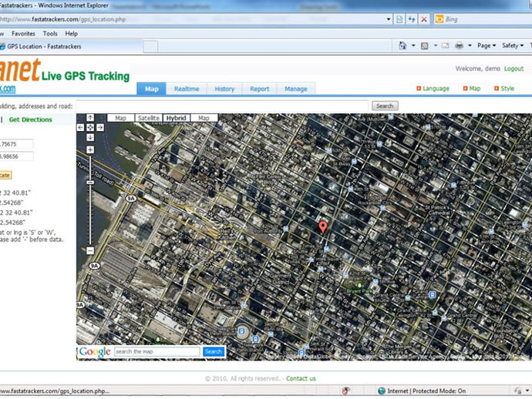Switch map type to Satellite

click(149, 118)
